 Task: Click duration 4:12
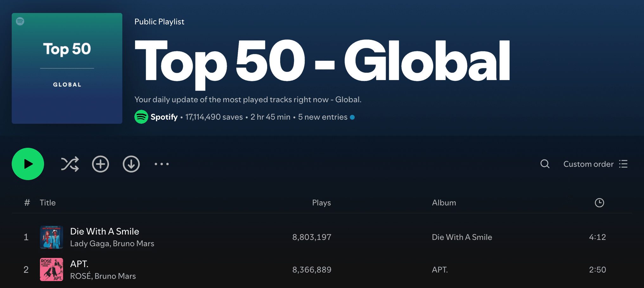597,237
